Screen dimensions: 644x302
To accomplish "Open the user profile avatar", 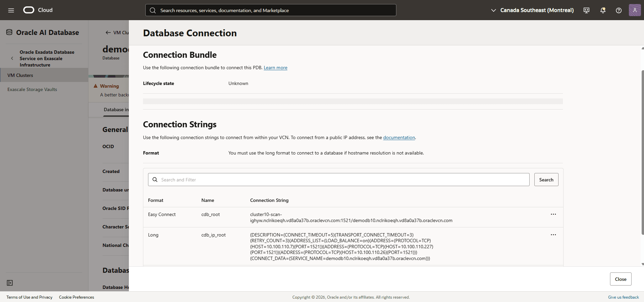I will [635, 10].
